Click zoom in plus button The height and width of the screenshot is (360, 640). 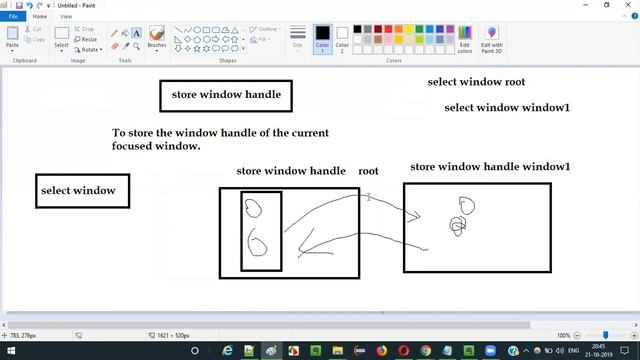634,336
